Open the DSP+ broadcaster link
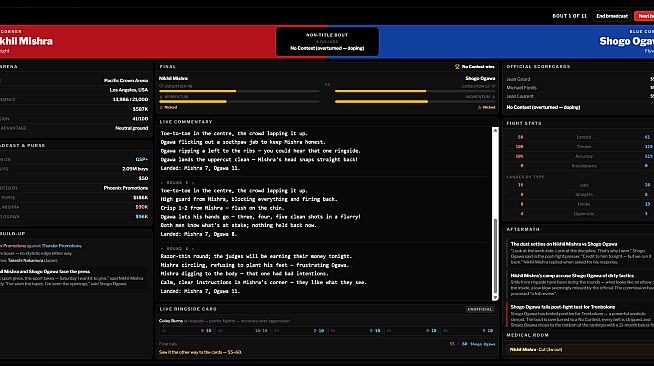This screenshot has width=654, height=366. (142, 159)
